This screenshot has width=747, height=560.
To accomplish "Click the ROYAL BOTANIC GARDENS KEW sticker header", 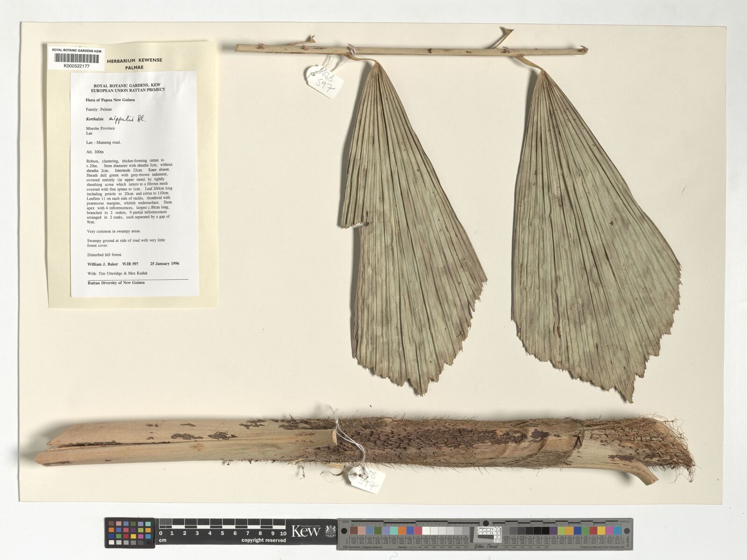I will pyautogui.click(x=77, y=50).
